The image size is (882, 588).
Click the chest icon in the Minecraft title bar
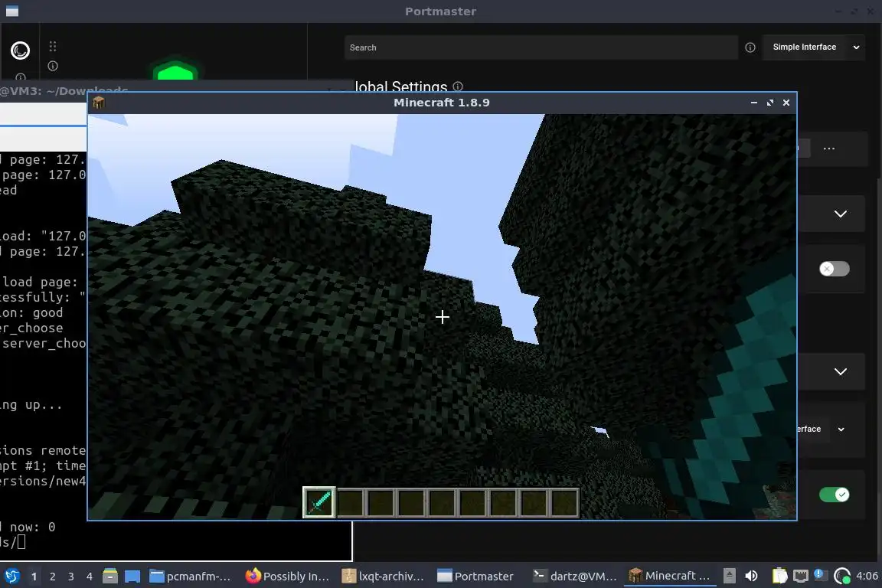tap(99, 103)
